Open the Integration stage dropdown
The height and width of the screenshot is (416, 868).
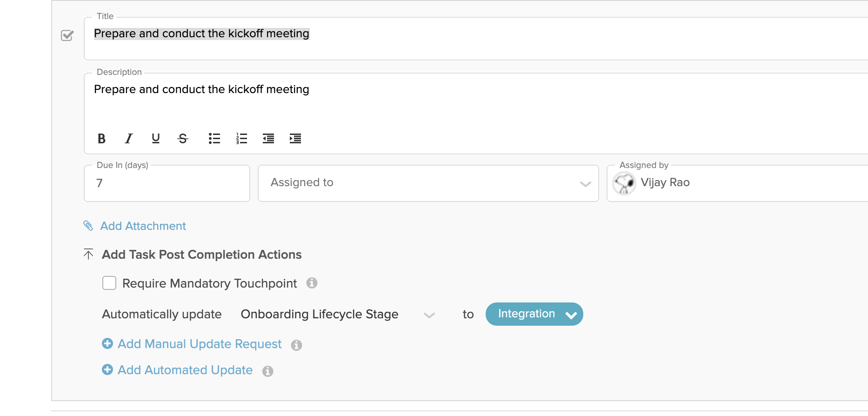(534, 314)
